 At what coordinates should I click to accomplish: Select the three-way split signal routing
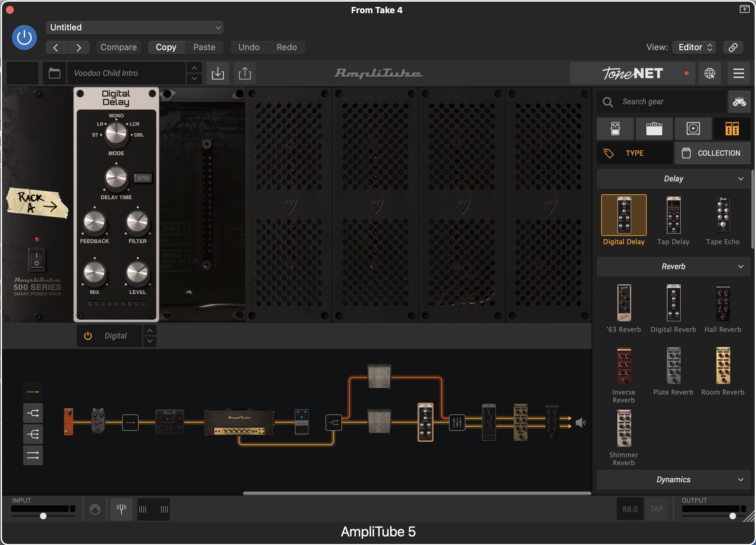click(x=33, y=434)
